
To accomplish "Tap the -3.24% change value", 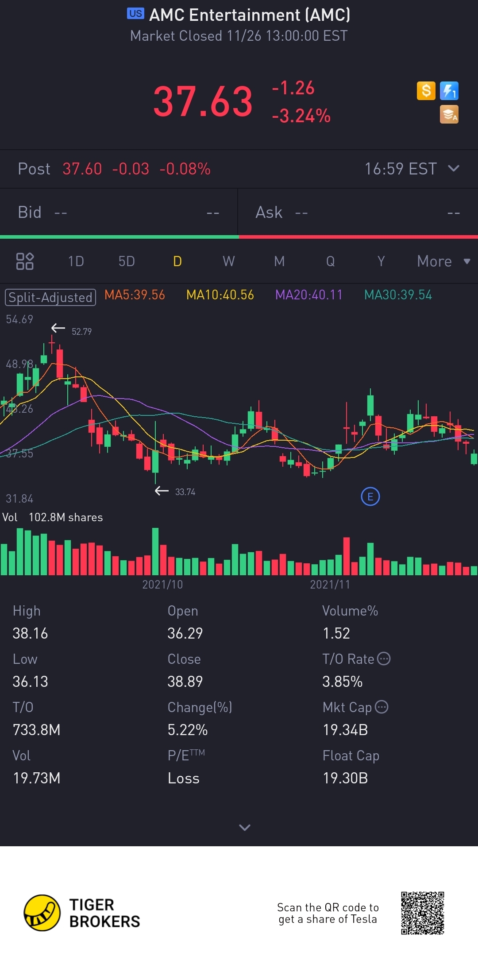I will pyautogui.click(x=301, y=116).
